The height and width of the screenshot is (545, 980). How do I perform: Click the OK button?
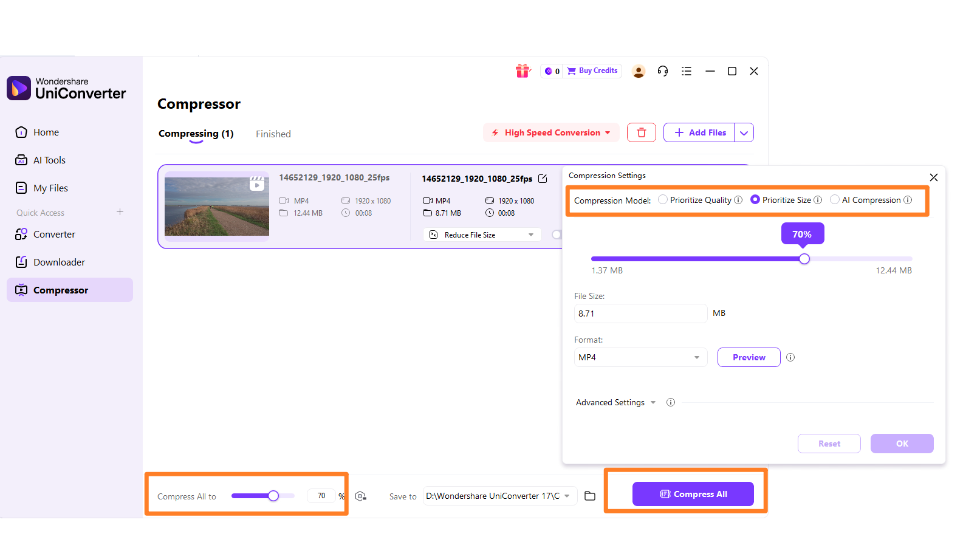point(902,444)
